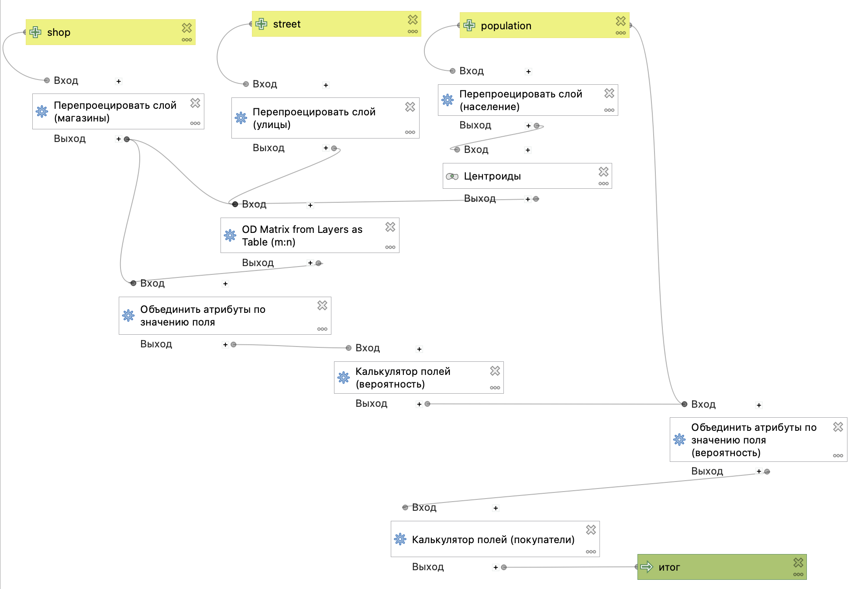Delete the shop input node
This screenshot has height=589, width=868.
[x=187, y=28]
